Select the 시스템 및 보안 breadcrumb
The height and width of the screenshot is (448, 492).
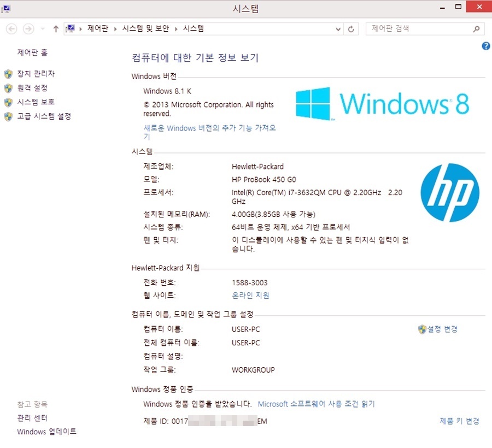click(145, 29)
